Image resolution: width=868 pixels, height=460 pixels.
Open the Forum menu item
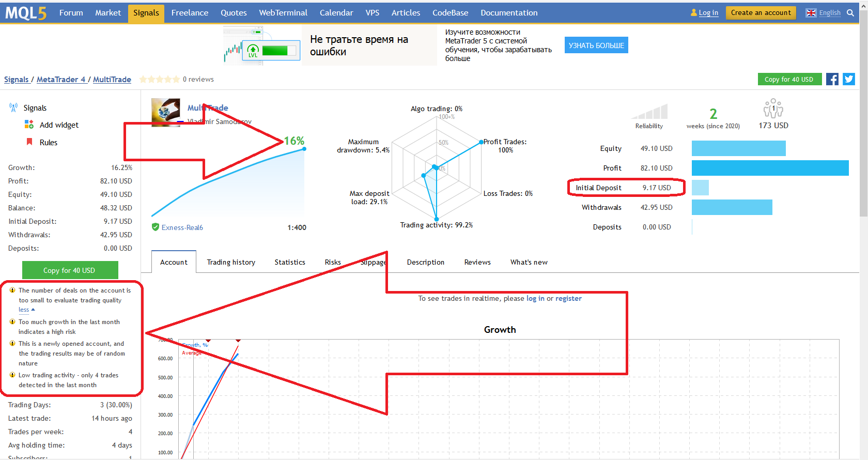71,13
